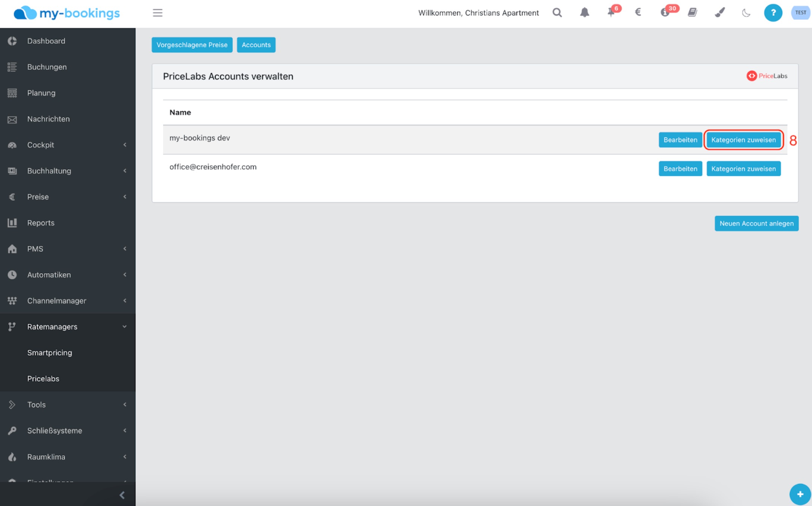Screen dimensions: 812x506
Task: Open the hamburger menu toggle
Action: pyautogui.click(x=157, y=13)
